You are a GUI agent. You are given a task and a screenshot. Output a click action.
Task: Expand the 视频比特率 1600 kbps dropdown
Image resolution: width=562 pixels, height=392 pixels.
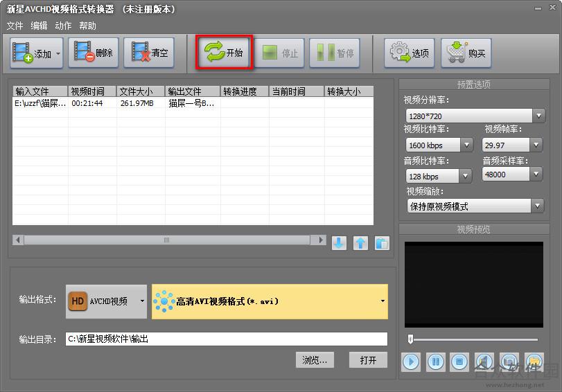(466, 145)
